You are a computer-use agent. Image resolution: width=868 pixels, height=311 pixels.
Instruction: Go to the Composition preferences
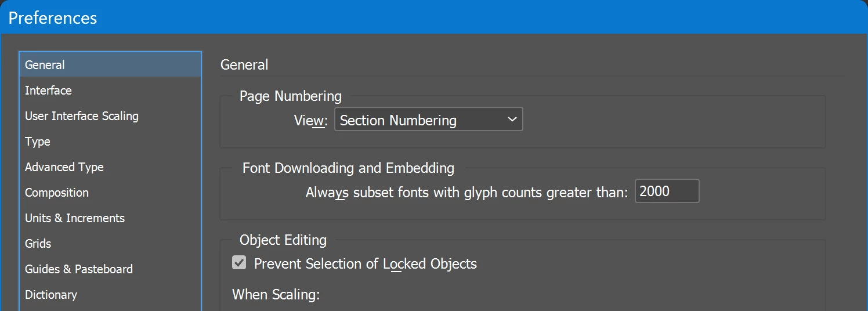[110, 193]
